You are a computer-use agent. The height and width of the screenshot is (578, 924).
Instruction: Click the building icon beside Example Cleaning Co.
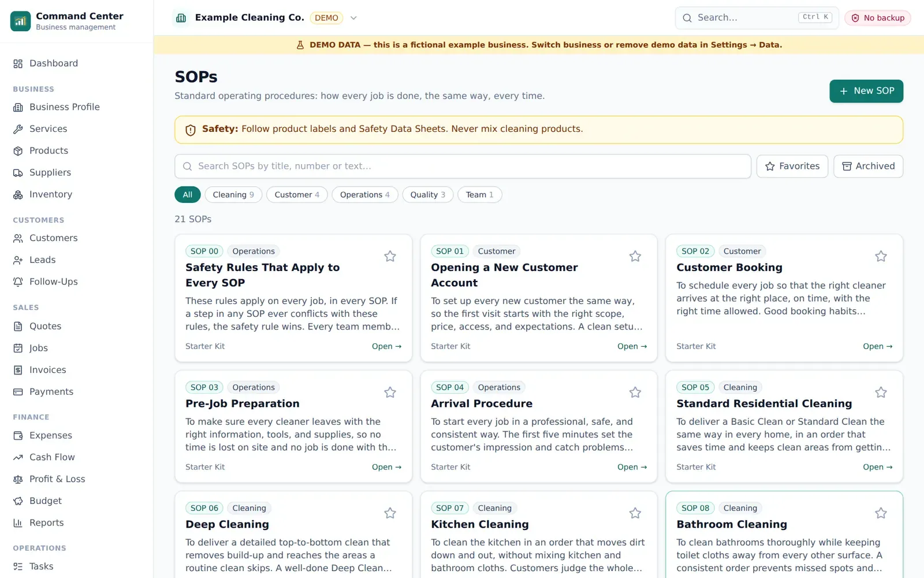pos(181,18)
